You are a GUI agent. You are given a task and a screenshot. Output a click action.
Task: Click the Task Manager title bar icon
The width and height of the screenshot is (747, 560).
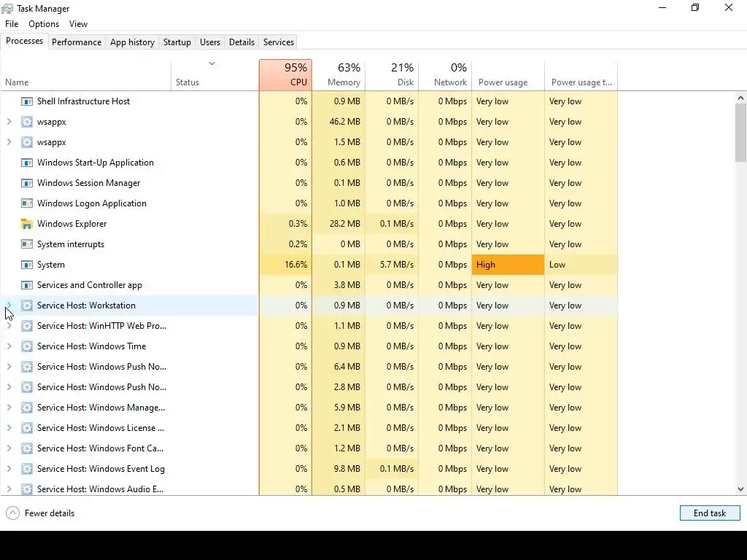[x=7, y=9]
